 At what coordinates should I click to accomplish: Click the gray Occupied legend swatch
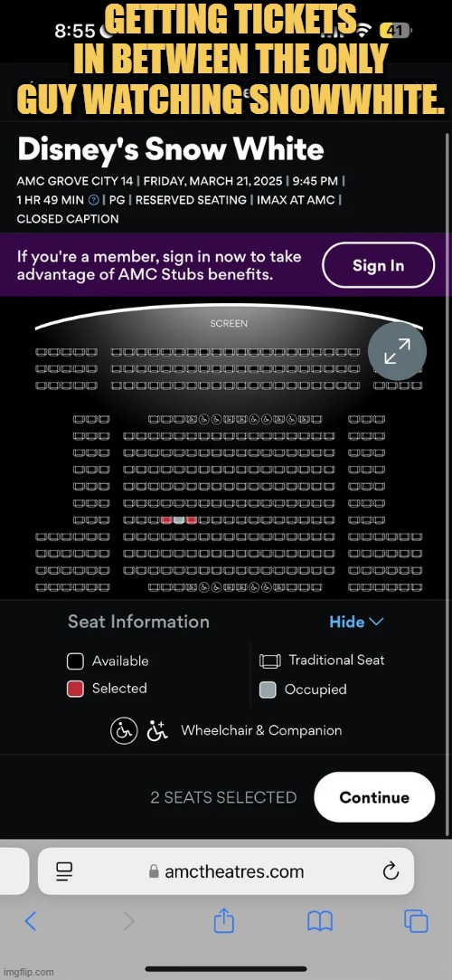[268, 690]
